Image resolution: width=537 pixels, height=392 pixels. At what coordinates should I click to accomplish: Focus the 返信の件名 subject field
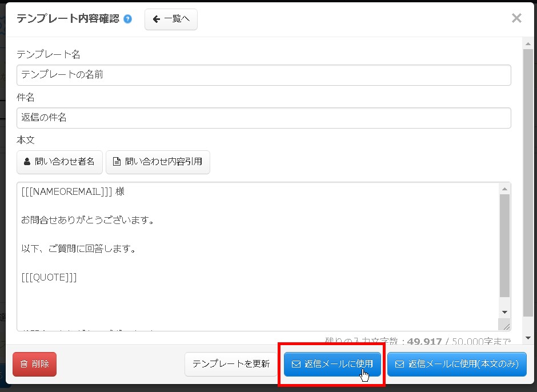click(x=263, y=118)
